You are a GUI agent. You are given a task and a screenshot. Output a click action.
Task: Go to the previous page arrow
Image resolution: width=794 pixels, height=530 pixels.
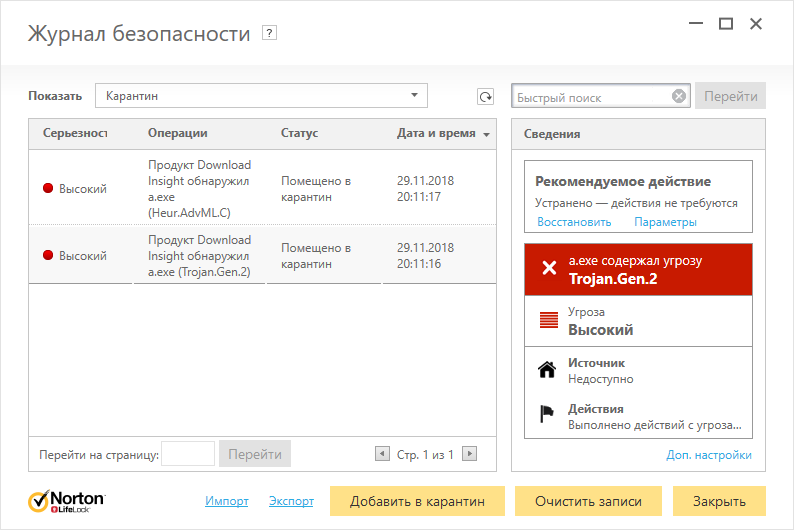tap(382, 454)
